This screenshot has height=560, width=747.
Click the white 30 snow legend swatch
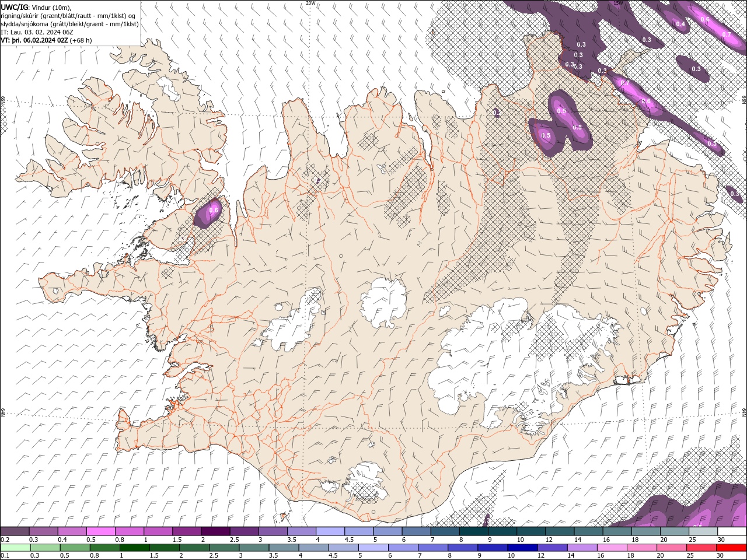pos(732,531)
